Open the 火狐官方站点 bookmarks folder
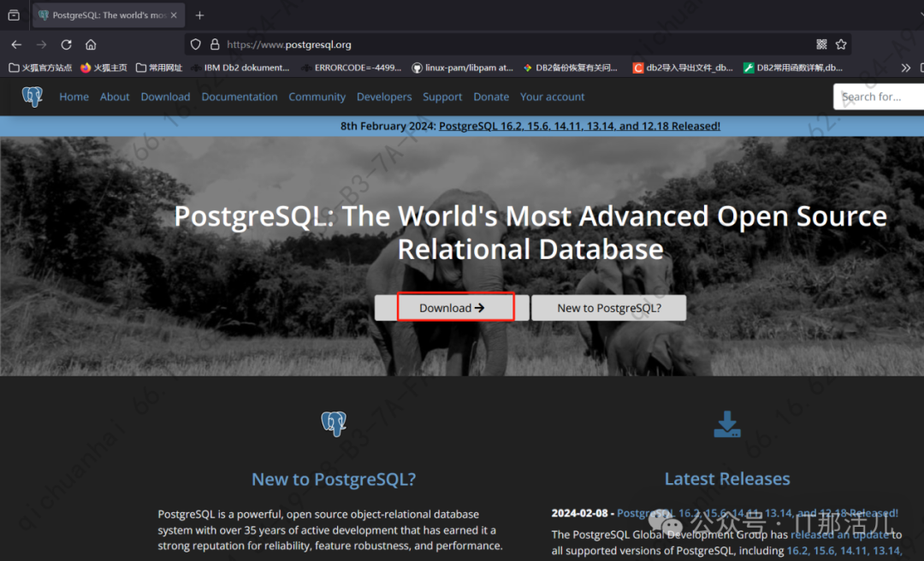 tap(40, 68)
